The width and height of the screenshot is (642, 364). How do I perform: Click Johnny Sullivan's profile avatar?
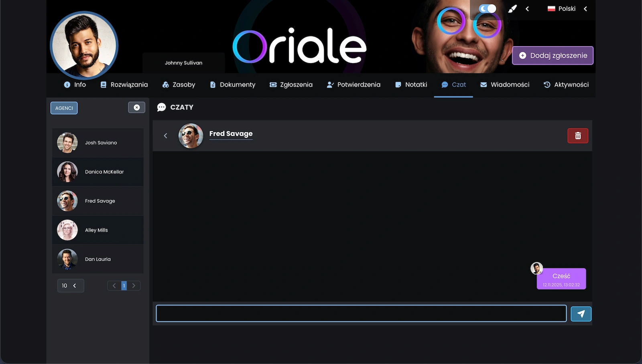pos(84,45)
